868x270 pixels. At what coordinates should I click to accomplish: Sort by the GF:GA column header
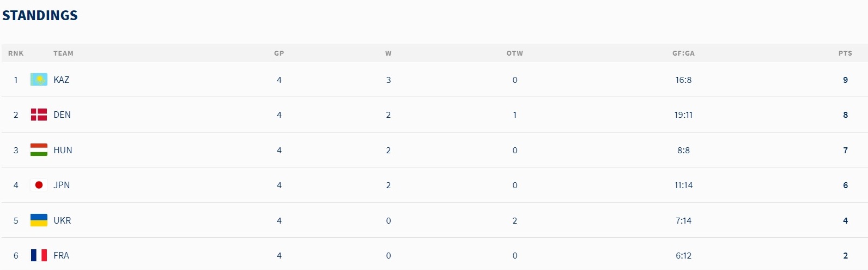tap(683, 53)
